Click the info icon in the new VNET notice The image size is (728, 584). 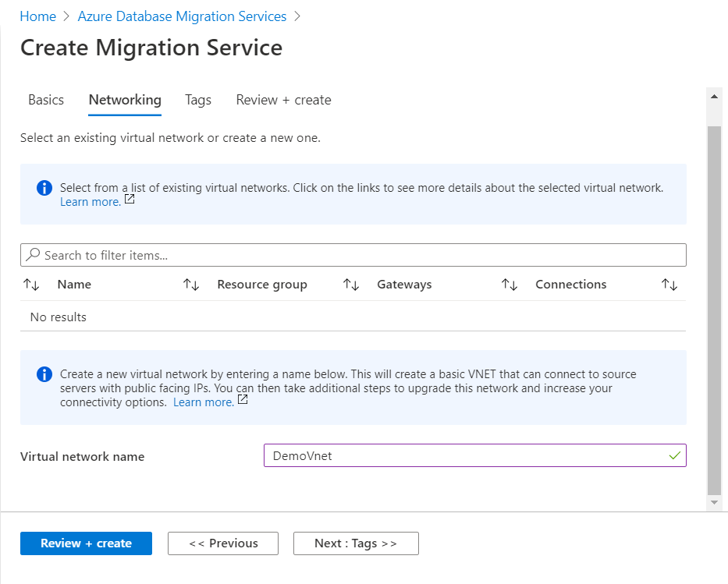(44, 374)
